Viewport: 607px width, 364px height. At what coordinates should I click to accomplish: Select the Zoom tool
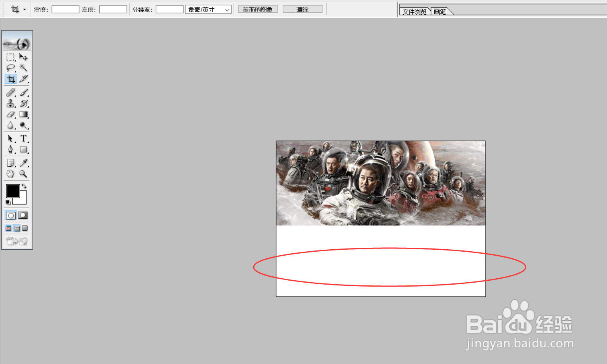point(23,174)
